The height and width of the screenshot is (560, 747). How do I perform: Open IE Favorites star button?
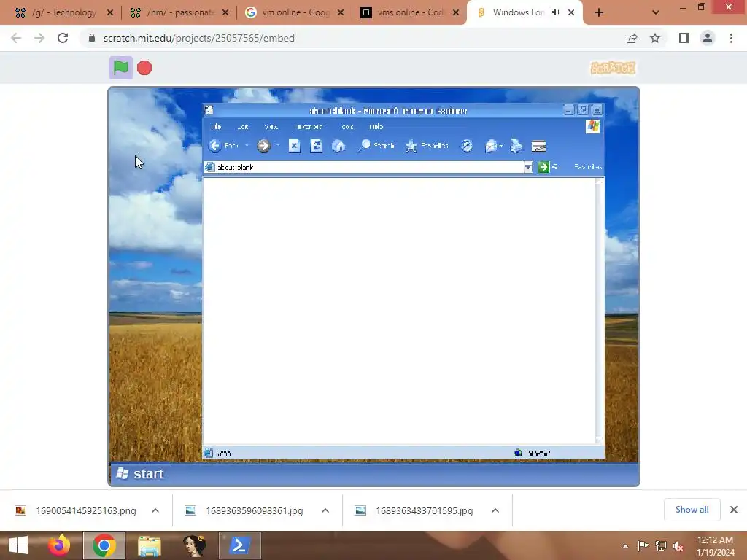point(427,146)
